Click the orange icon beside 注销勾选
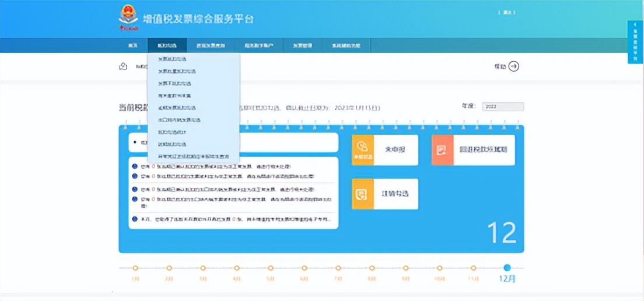 coord(363,194)
